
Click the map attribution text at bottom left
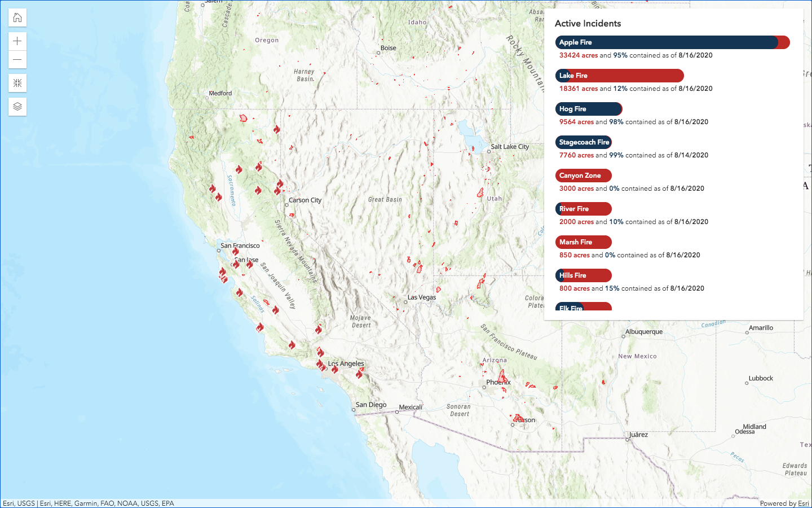pyautogui.click(x=89, y=503)
